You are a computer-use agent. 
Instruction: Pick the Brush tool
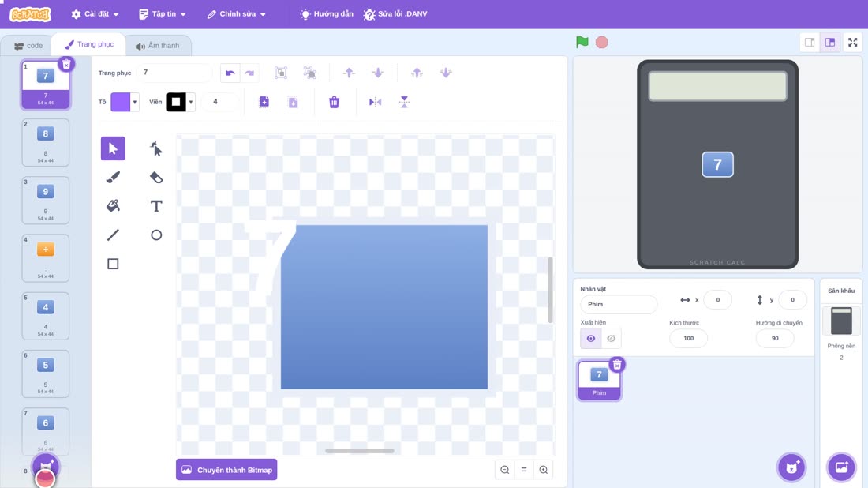[x=113, y=177]
